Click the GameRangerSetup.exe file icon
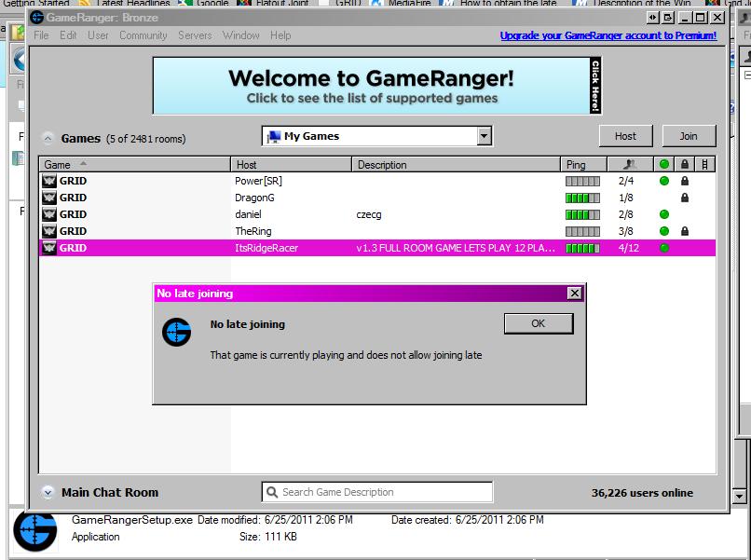Viewport: 751px width, 560px height. pos(35,532)
